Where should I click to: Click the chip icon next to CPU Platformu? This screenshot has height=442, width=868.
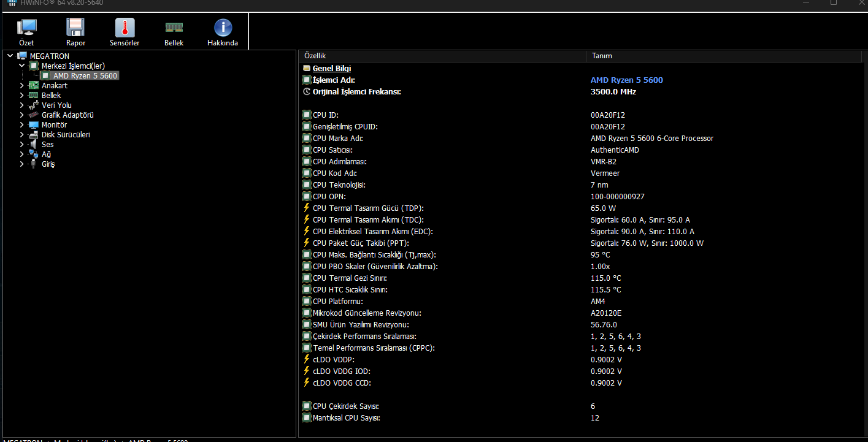tap(307, 302)
